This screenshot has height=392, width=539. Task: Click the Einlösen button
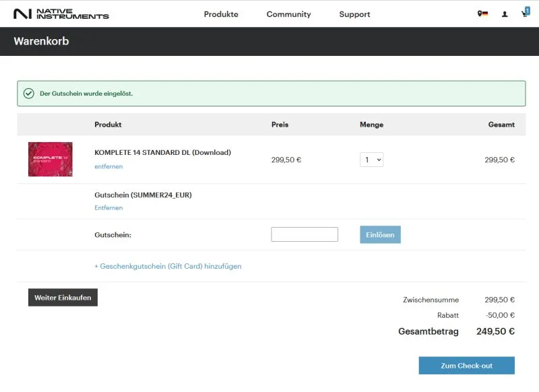point(380,234)
